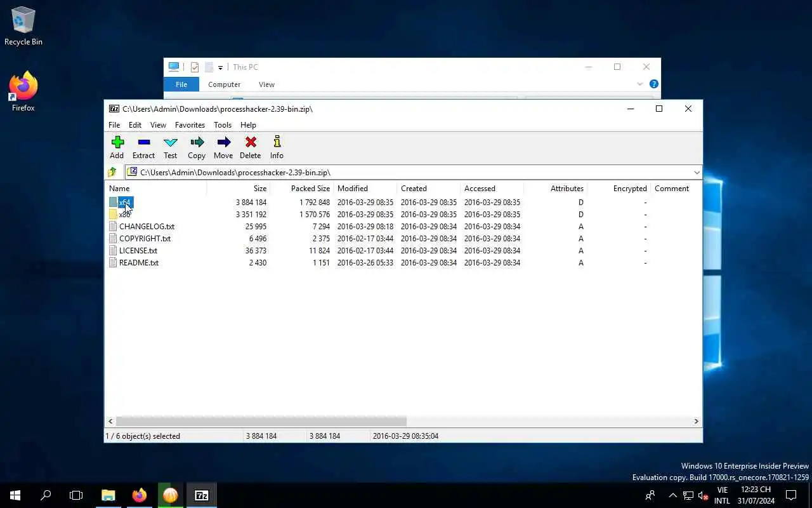Sort by Size column header

coord(239,189)
